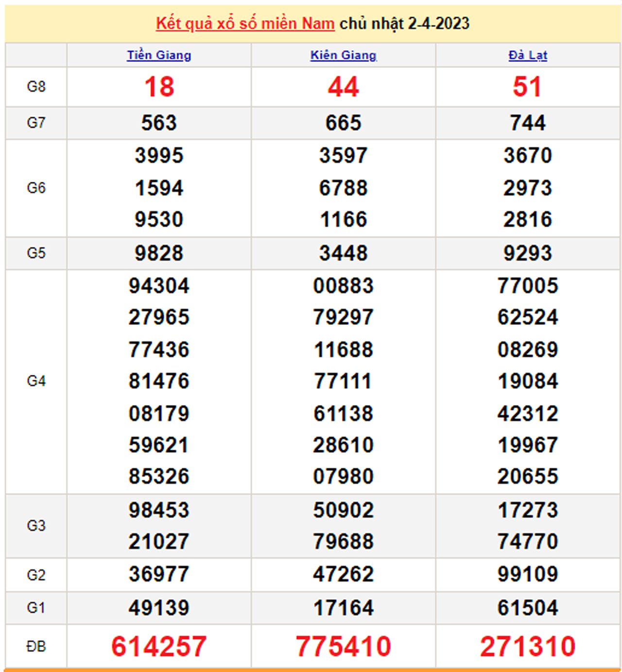Click G4 number 85326
Image resolution: width=622 pixels, height=672 pixels.
click(x=159, y=477)
